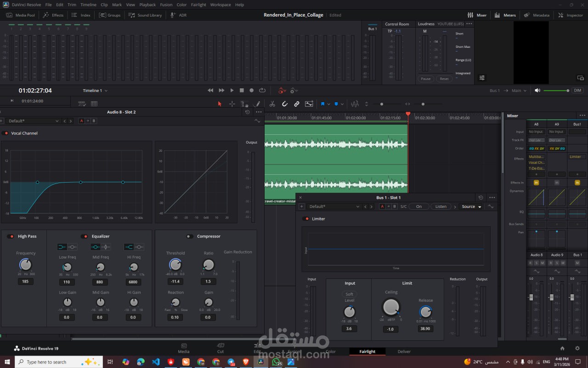Click the loudness Reset button
Viewport: 588px width, 368px height.
[x=444, y=79]
